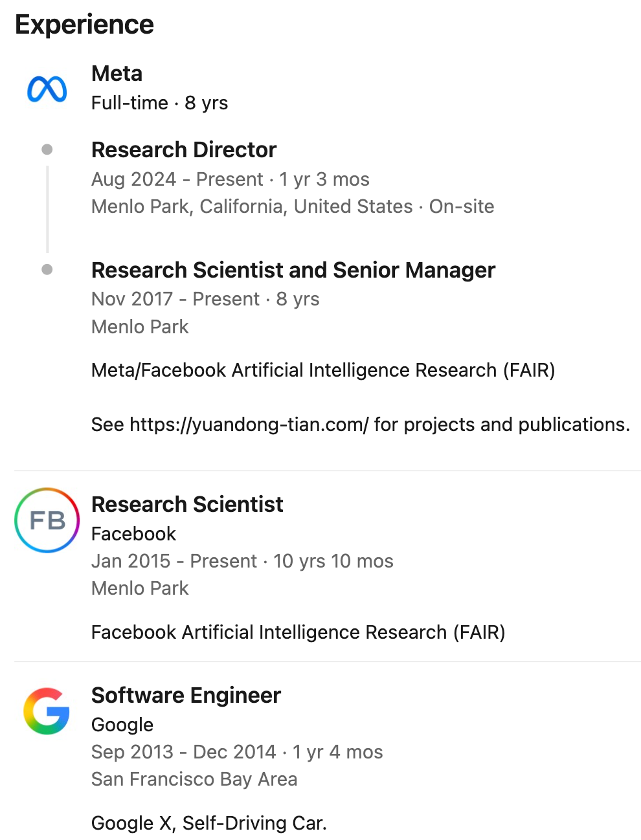Click the Experience section heading

84,25
